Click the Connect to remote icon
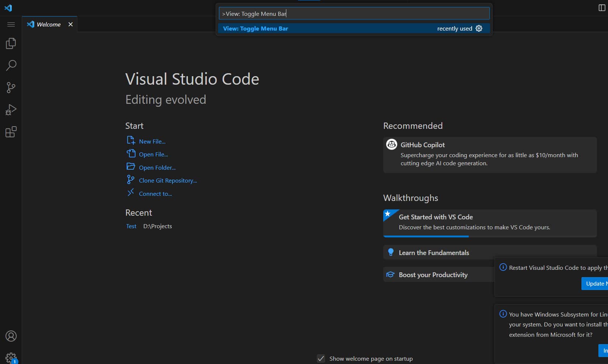Viewport: 608px width, 364px height. pos(131,192)
